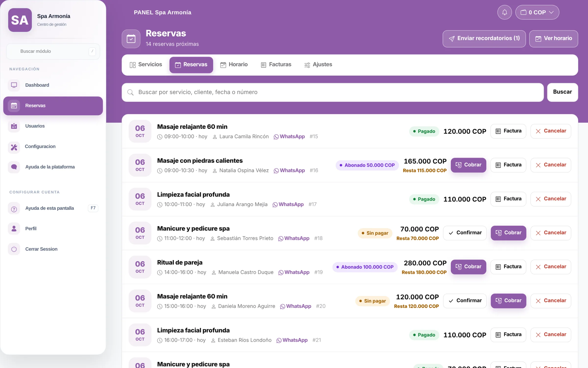The width and height of the screenshot is (588, 368).
Task: Focus the Buscar módulo field
Action: [x=53, y=51]
